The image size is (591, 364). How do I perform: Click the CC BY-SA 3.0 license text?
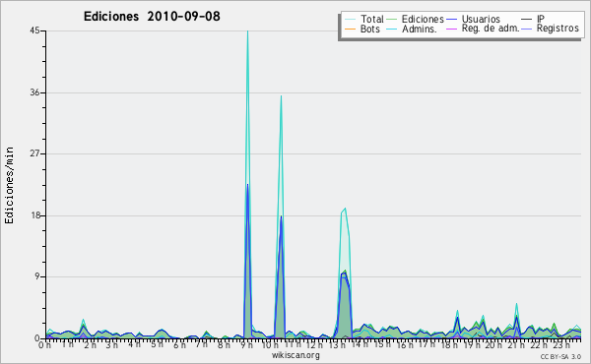pos(560,356)
